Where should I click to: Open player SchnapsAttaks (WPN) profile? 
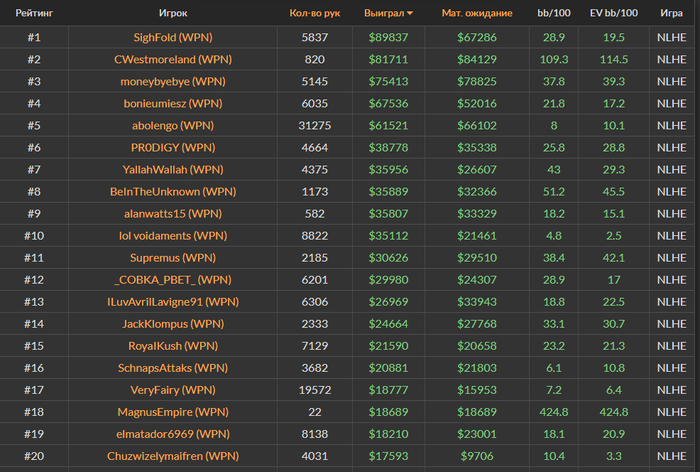pos(173,368)
